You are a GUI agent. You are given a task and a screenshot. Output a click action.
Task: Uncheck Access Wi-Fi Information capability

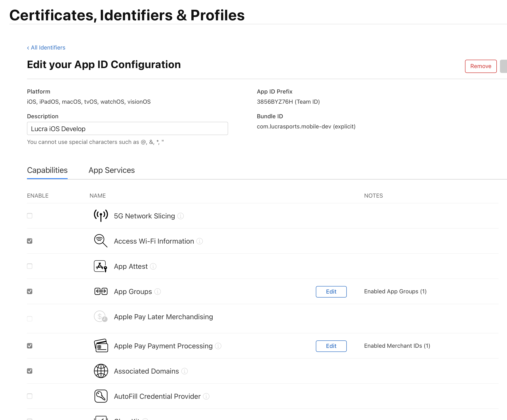pyautogui.click(x=30, y=241)
